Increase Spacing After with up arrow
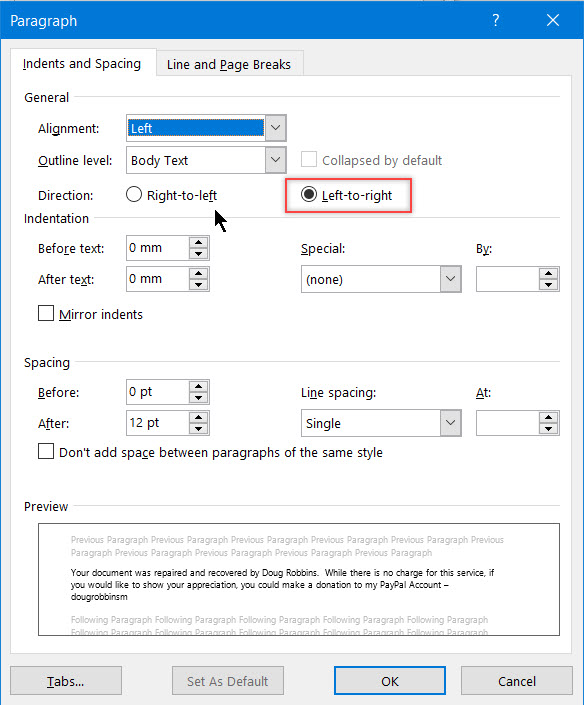Image resolution: width=584 pixels, height=705 pixels. coord(198,417)
